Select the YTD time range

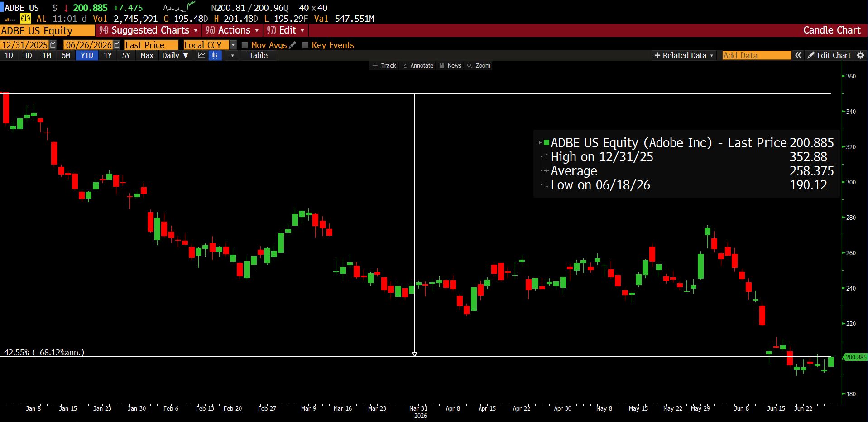[x=87, y=55]
